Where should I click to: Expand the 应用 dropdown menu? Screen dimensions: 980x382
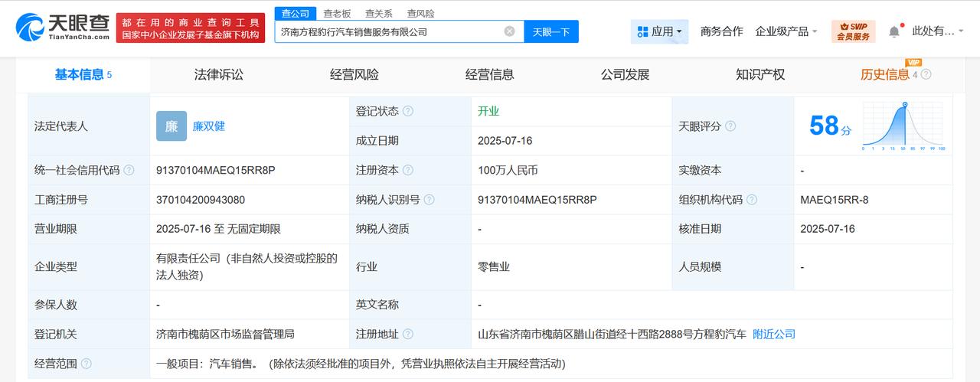(659, 31)
